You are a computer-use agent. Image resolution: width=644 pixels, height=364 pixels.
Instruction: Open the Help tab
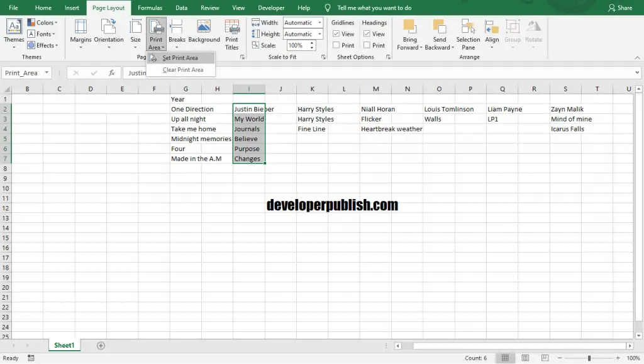pyautogui.click(x=304, y=8)
